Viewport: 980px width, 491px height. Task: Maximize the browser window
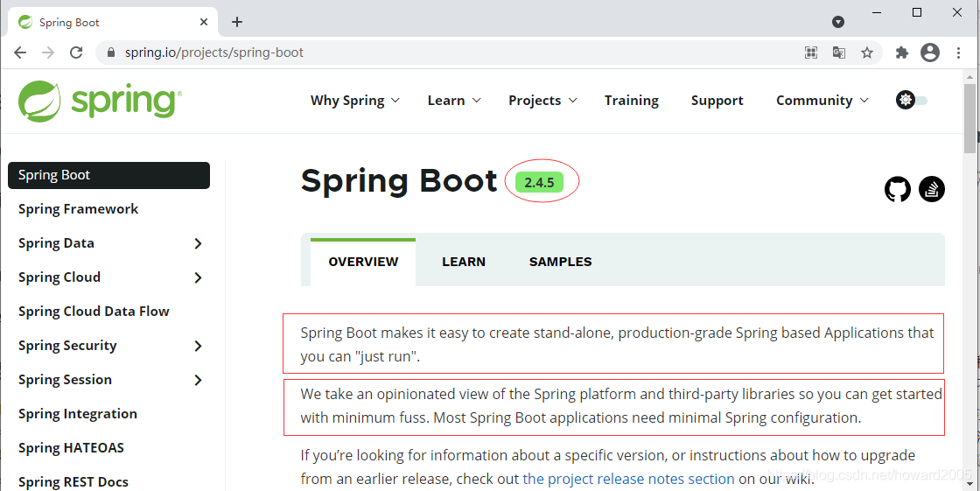click(917, 12)
